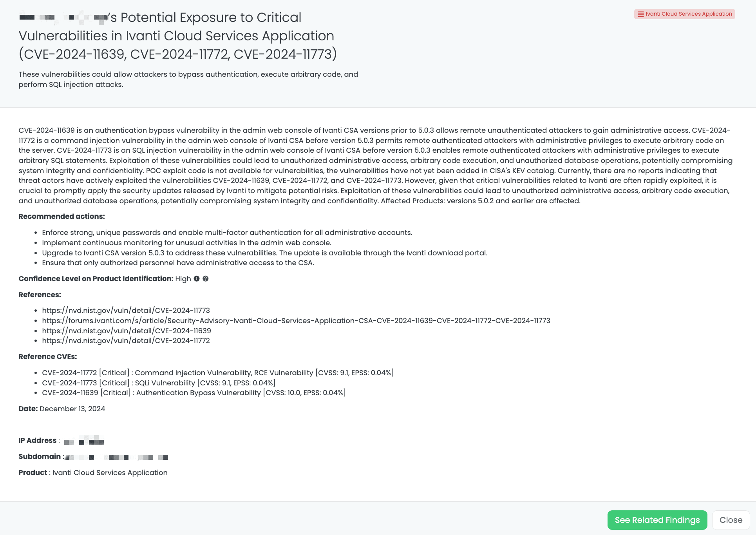
Task: Select the CVE-2024-11772 critical entry
Action: point(218,372)
